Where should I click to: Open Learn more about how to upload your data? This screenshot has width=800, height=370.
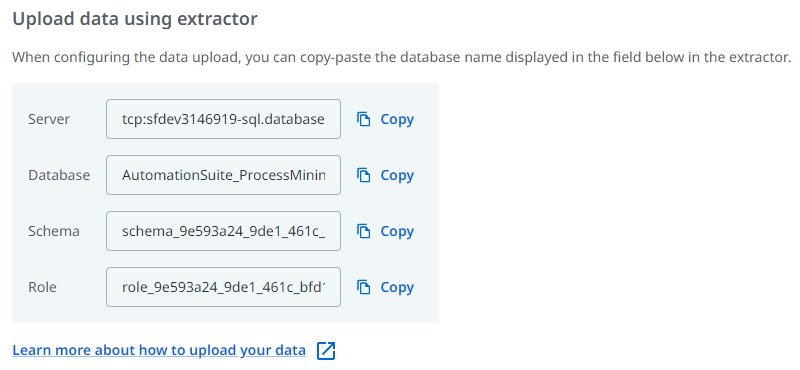pyautogui.click(x=159, y=351)
